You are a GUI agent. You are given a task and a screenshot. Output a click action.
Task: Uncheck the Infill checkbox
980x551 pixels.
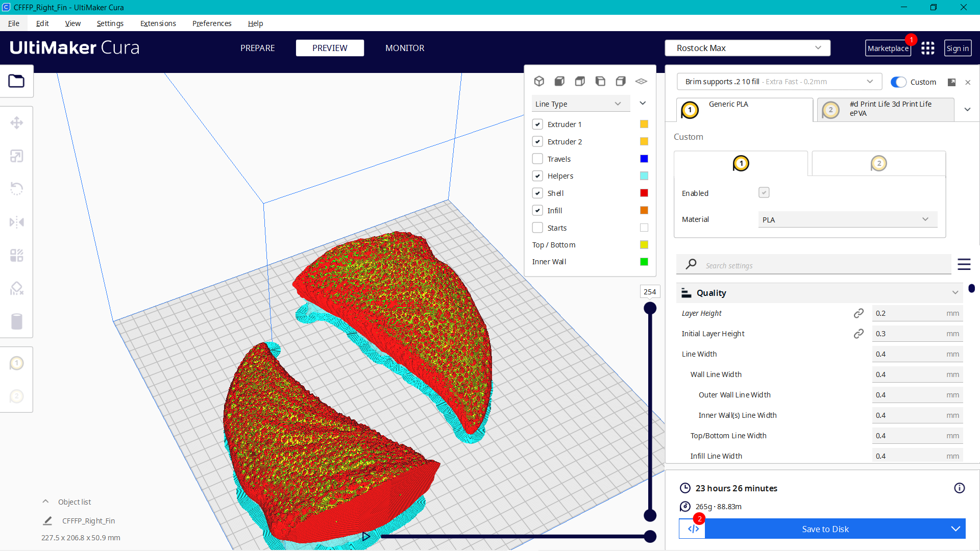[537, 210]
